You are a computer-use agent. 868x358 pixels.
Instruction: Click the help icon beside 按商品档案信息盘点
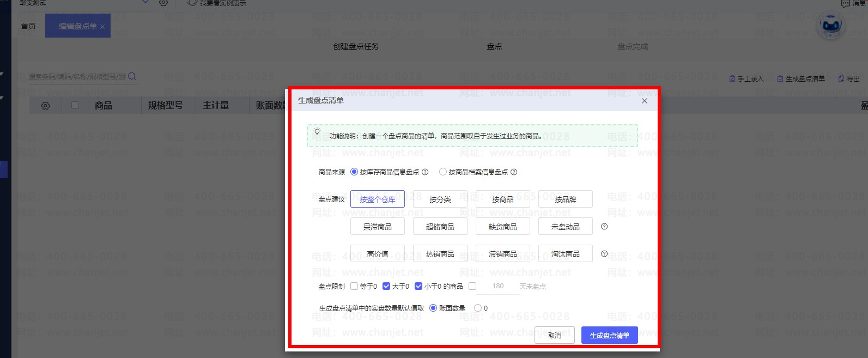tap(514, 172)
